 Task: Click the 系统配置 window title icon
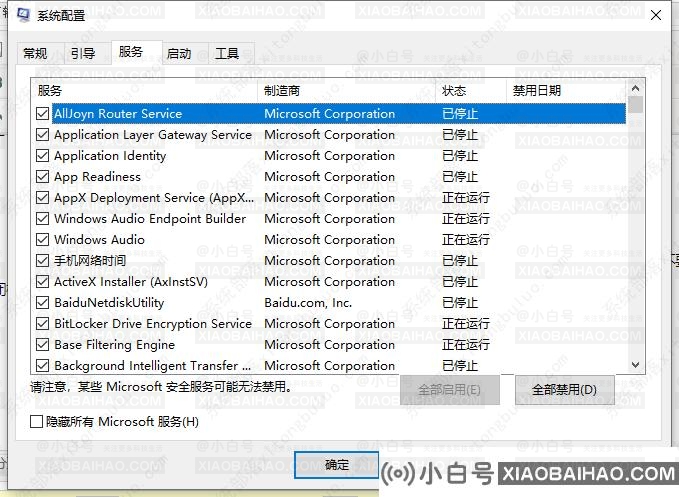[23, 15]
